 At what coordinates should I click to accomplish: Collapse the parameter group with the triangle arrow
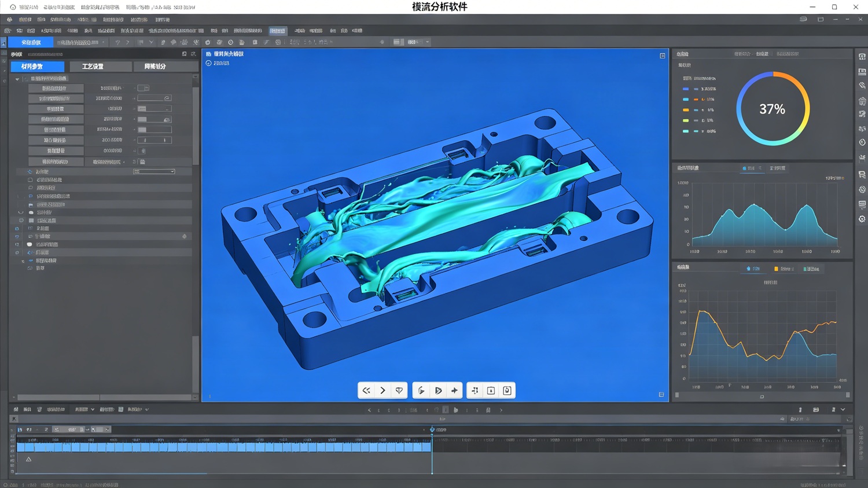[17, 79]
